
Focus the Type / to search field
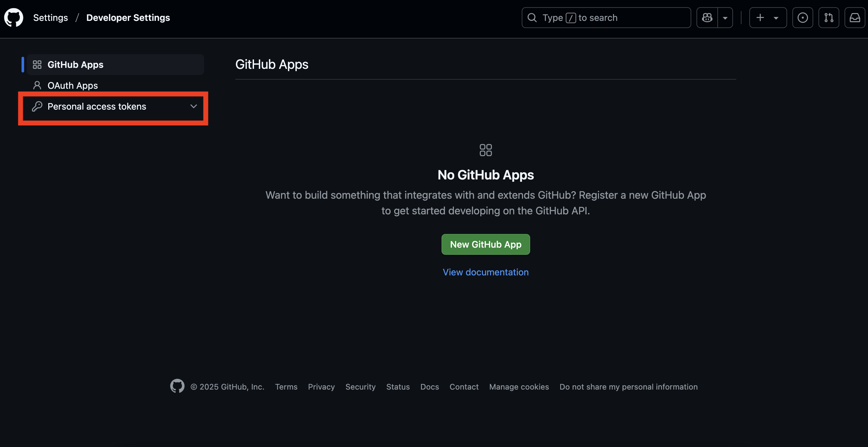606,18
